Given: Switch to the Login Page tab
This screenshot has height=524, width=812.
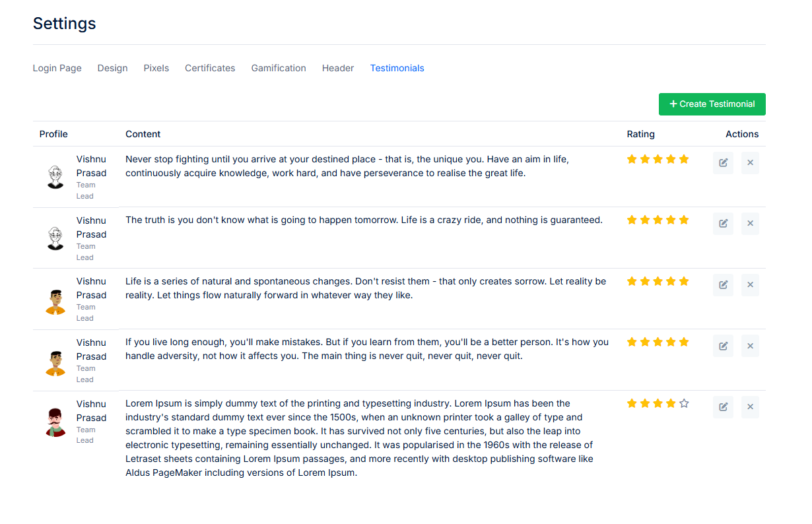Looking at the screenshot, I should click(x=57, y=68).
